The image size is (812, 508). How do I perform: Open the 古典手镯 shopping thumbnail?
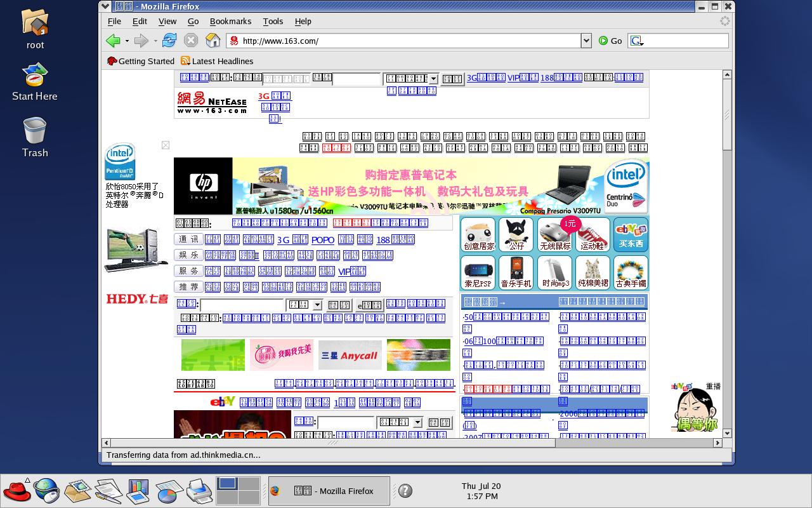tap(631, 272)
